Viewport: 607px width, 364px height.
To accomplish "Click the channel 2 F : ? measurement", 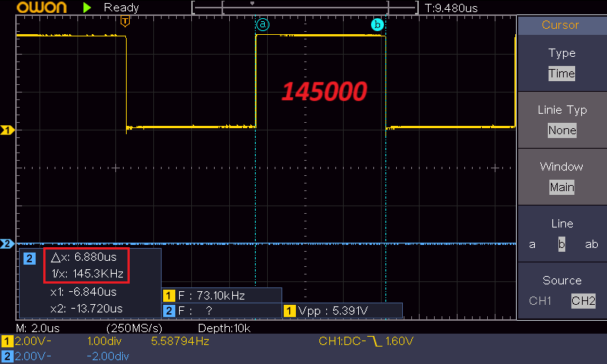I will pyautogui.click(x=195, y=311).
